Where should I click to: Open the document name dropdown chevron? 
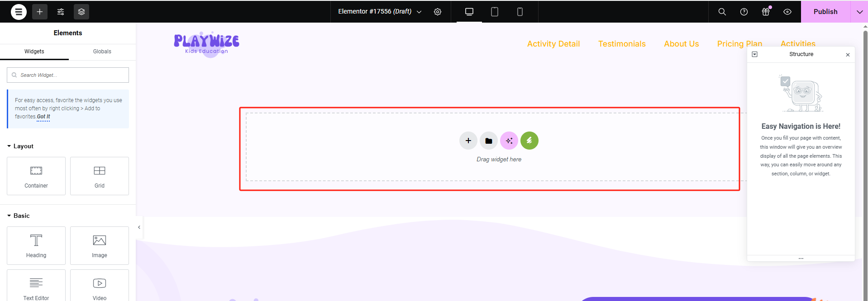[x=419, y=12]
